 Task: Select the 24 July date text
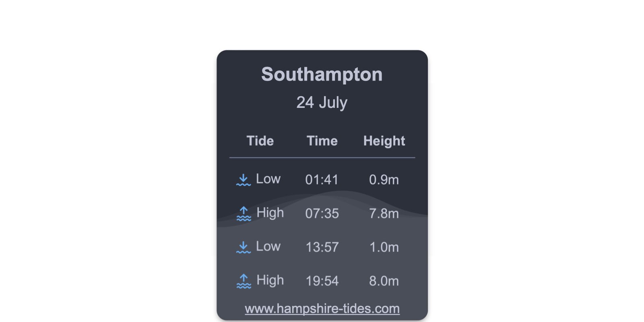coord(322,103)
